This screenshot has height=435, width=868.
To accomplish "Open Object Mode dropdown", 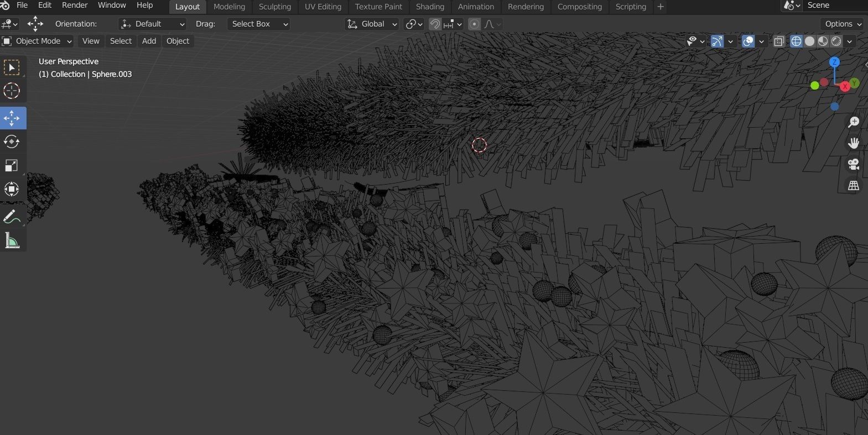I will (x=37, y=41).
